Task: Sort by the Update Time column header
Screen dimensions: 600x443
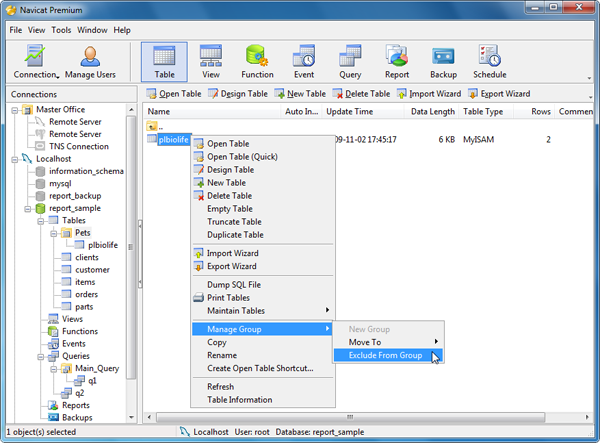Action: [x=363, y=112]
